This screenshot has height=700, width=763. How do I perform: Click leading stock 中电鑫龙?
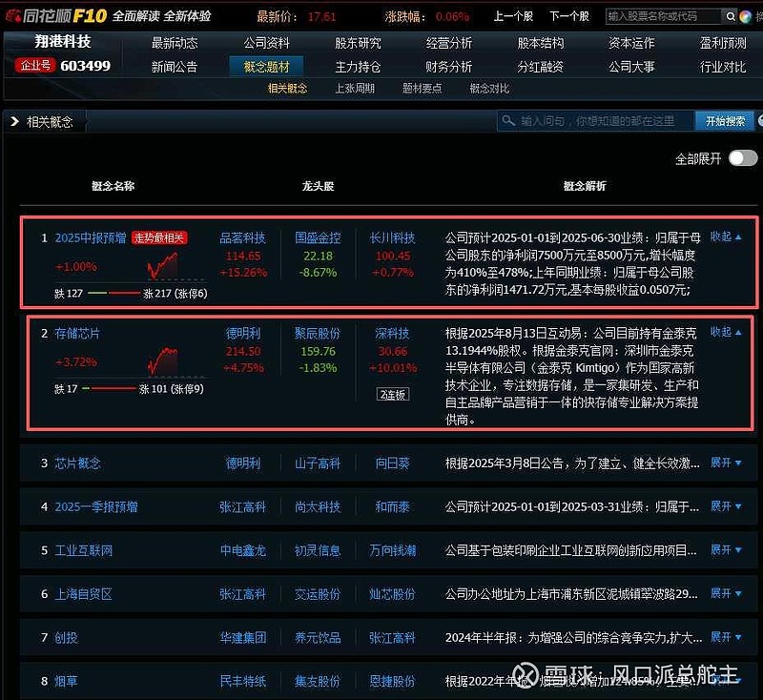tap(243, 550)
